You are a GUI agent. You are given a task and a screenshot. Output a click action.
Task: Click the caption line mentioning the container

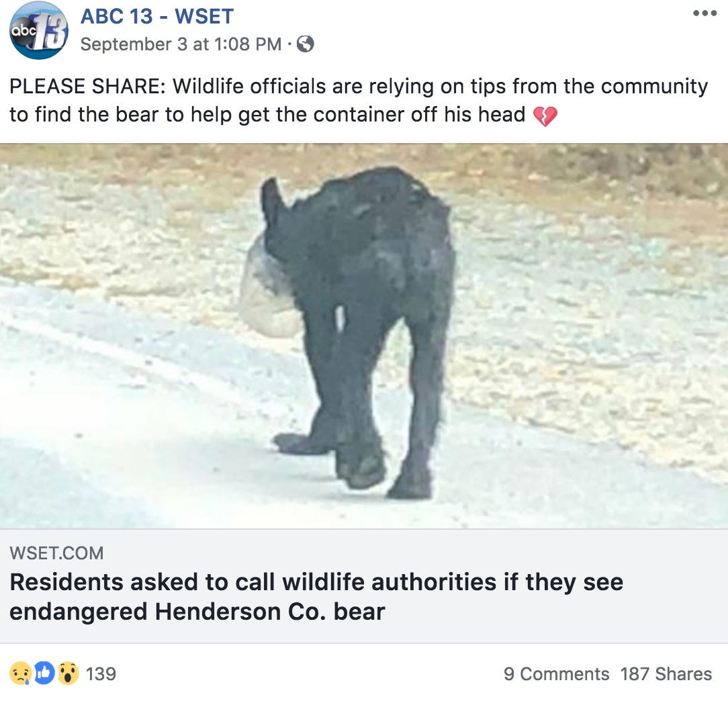[267, 115]
